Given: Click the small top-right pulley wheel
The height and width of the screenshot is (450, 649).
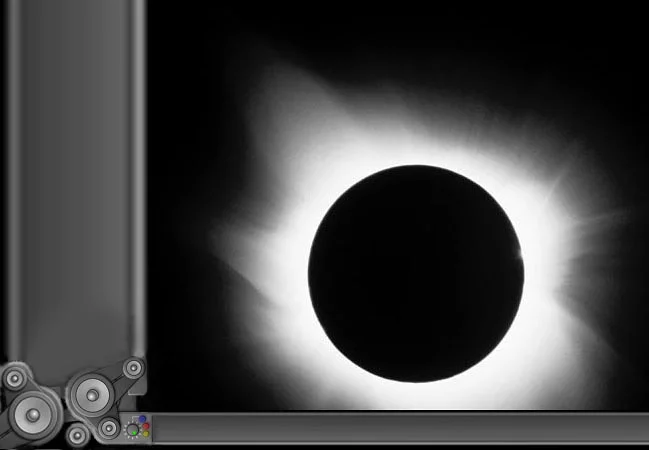Looking at the screenshot, I should click(x=132, y=369).
